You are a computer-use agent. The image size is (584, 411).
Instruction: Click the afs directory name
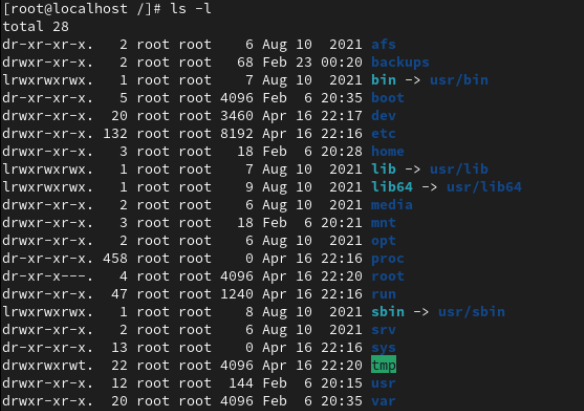(x=383, y=44)
